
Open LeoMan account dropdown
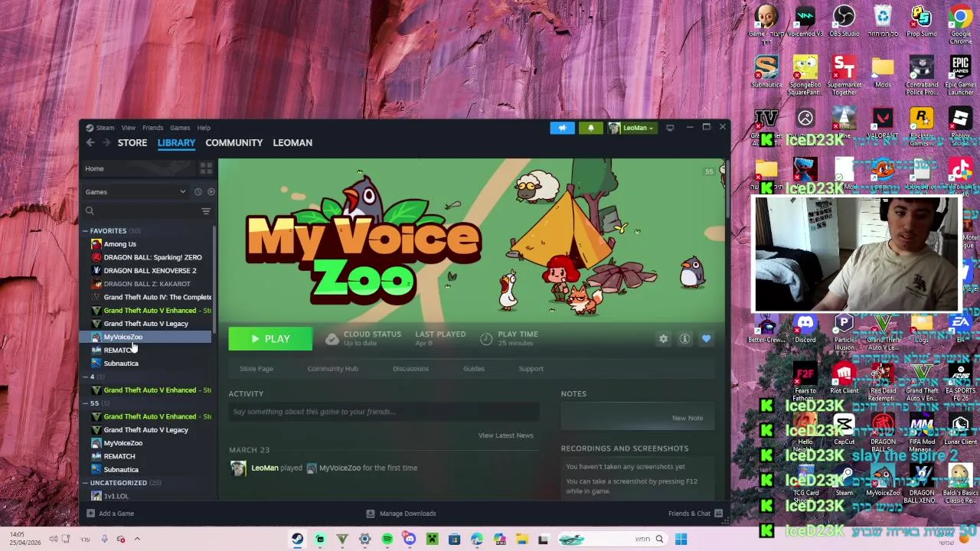632,128
